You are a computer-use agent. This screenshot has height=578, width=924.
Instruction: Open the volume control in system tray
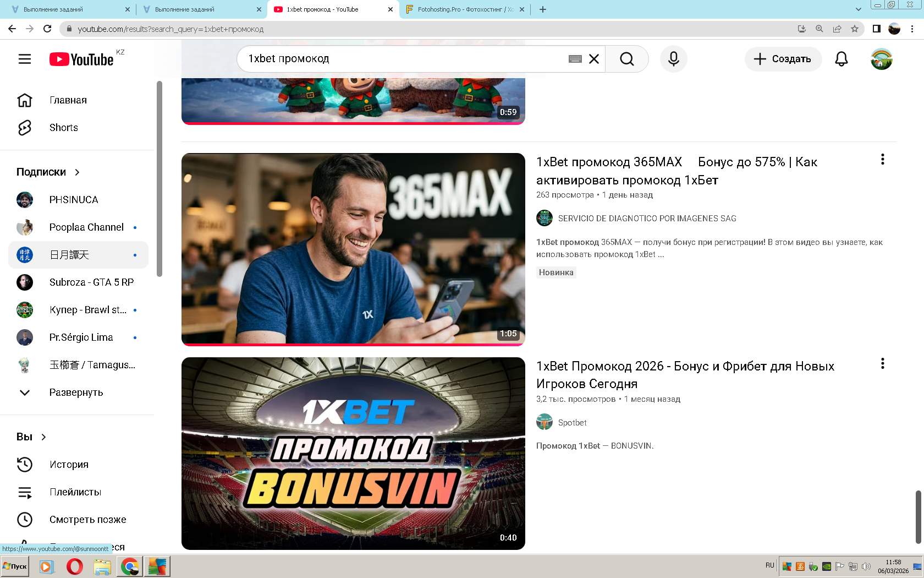click(866, 566)
